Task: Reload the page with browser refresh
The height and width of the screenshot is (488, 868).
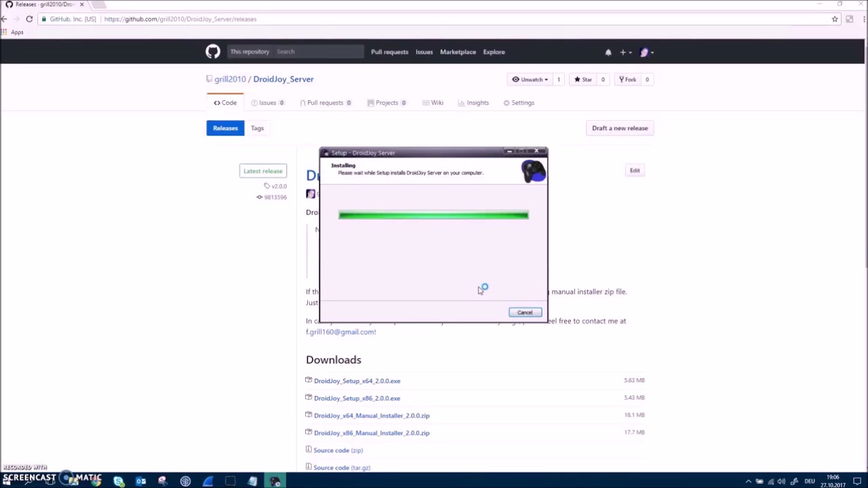Action: (x=29, y=19)
